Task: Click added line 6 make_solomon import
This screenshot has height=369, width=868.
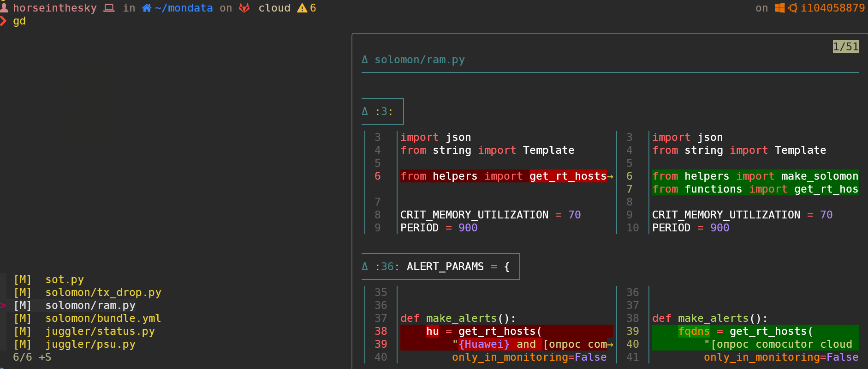Action: click(x=755, y=176)
